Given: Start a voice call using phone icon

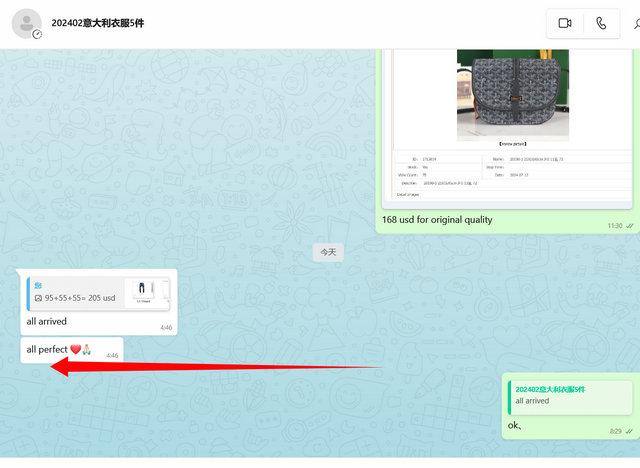Looking at the screenshot, I should click(x=601, y=23).
